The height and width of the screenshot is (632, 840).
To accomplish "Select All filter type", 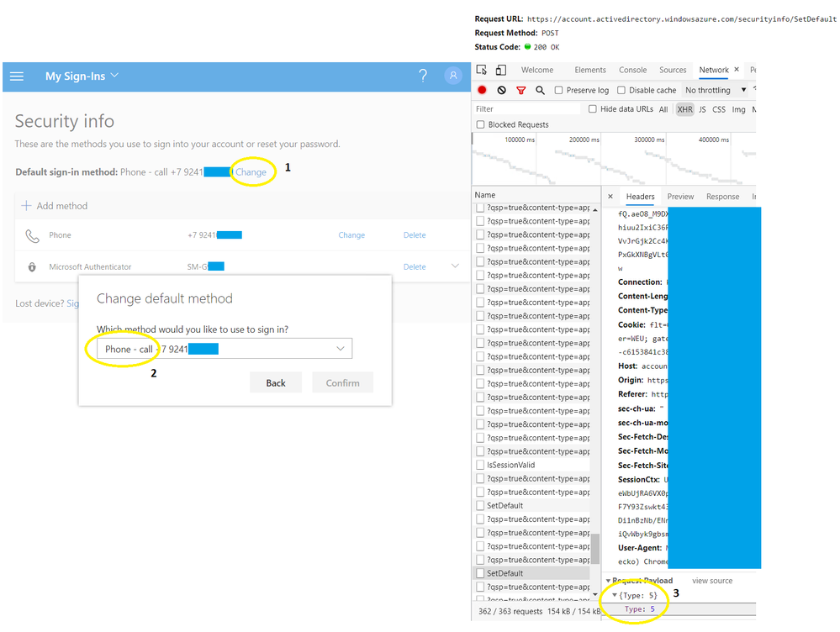I will 663,109.
